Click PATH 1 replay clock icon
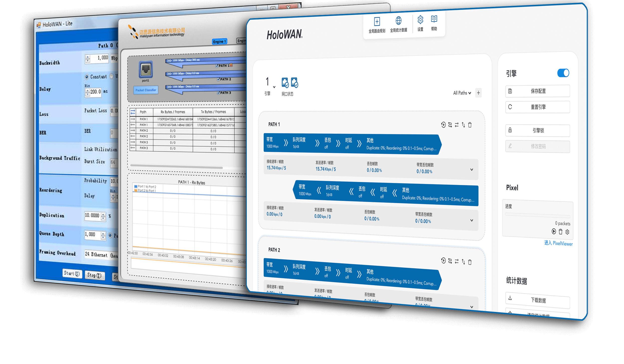The width and height of the screenshot is (624, 364). point(443,125)
